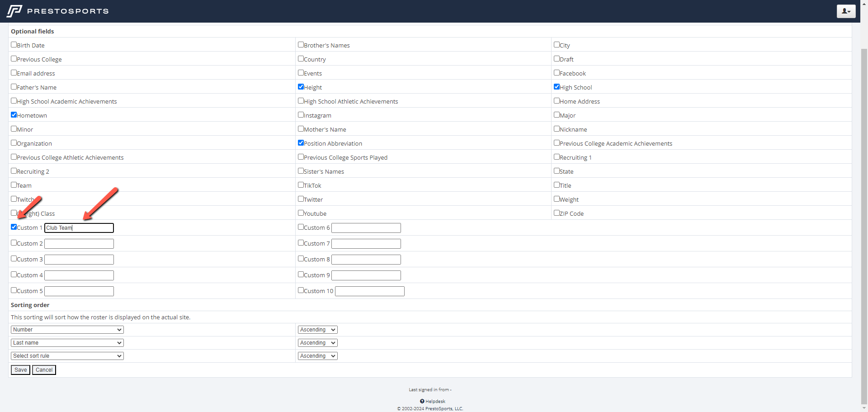The image size is (868, 412).
Task: Click the Custom 6 input box
Action: pyautogui.click(x=366, y=228)
